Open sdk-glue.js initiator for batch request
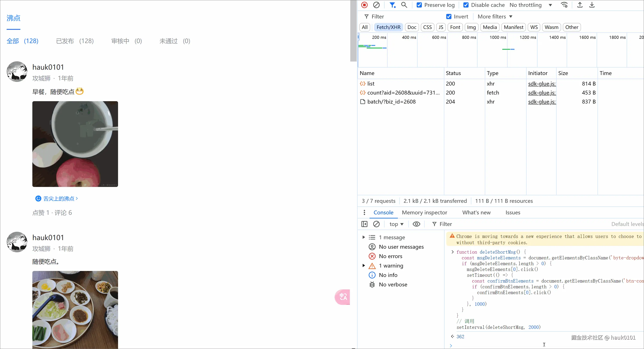Viewport: 644px width, 349px height. (x=542, y=102)
